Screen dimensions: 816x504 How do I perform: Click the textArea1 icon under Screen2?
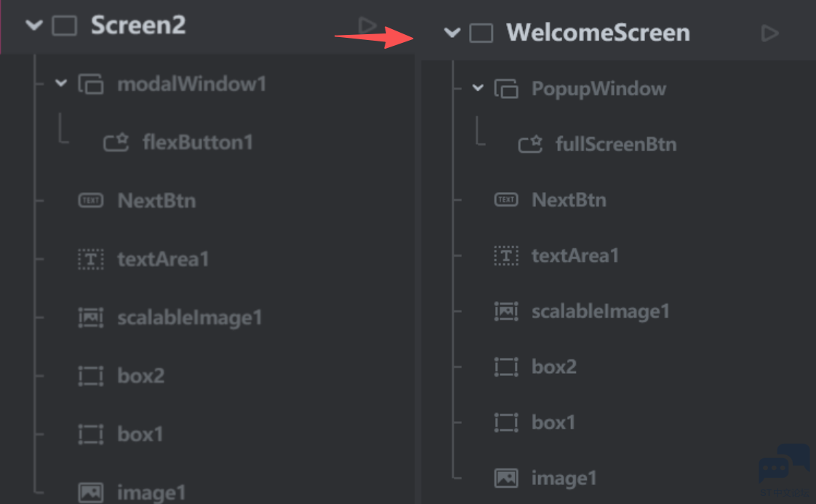[91, 259]
